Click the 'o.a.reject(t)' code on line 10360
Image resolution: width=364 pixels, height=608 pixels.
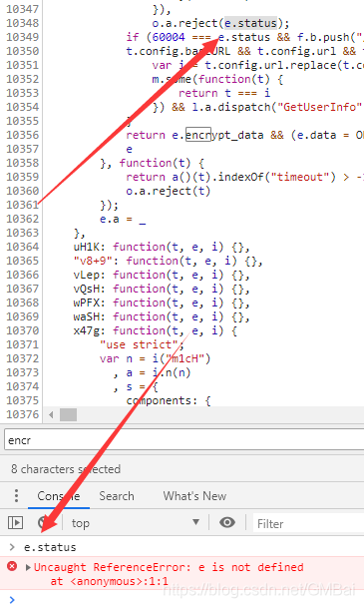(x=169, y=191)
